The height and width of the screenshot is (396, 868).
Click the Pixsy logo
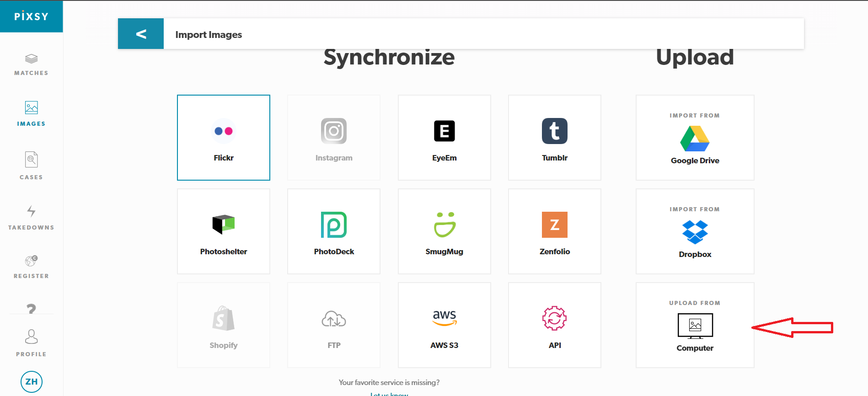click(31, 16)
